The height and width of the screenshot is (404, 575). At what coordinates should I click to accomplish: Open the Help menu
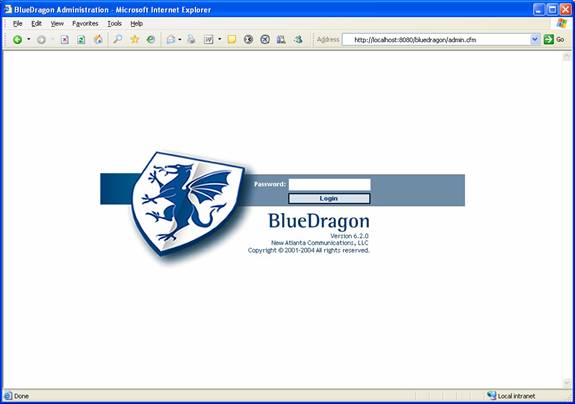coord(136,23)
